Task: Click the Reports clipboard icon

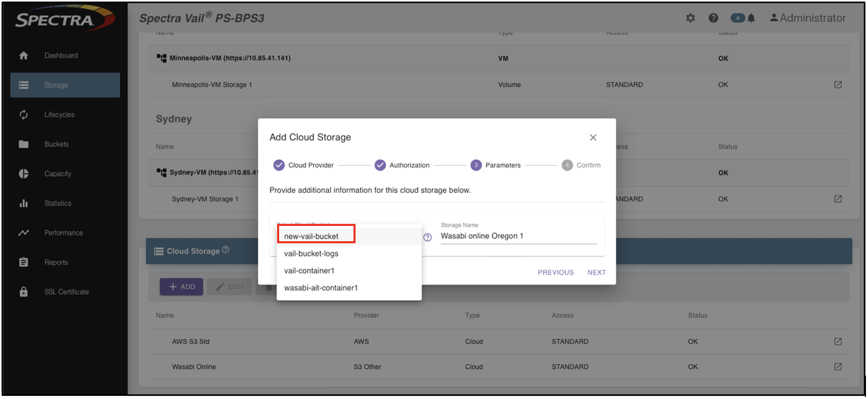Action: (x=23, y=262)
